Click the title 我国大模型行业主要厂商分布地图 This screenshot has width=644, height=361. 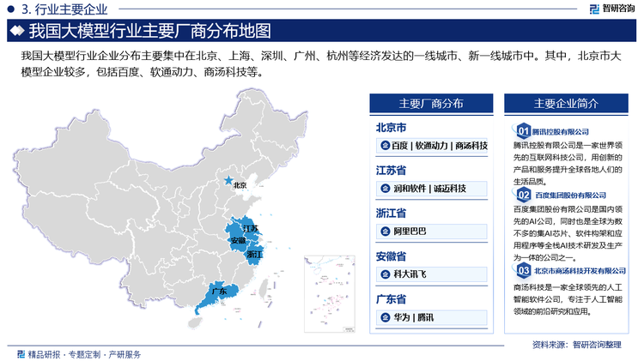(150, 31)
